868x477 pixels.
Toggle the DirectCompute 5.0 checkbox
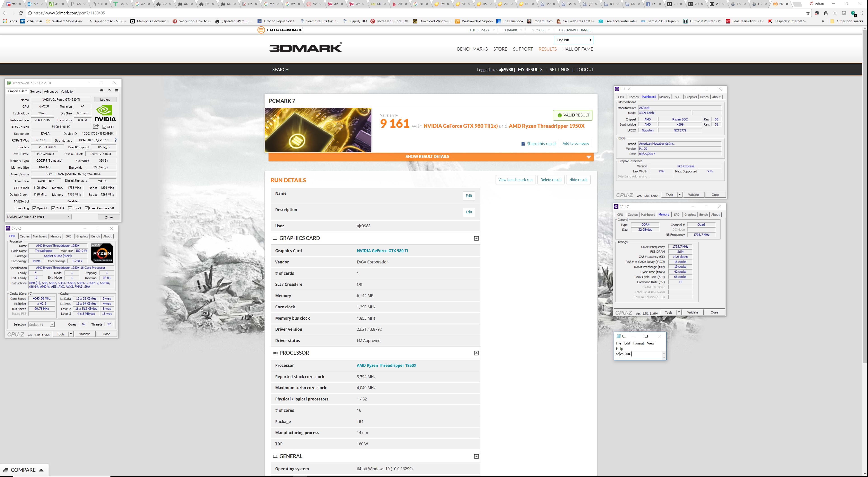pos(87,208)
